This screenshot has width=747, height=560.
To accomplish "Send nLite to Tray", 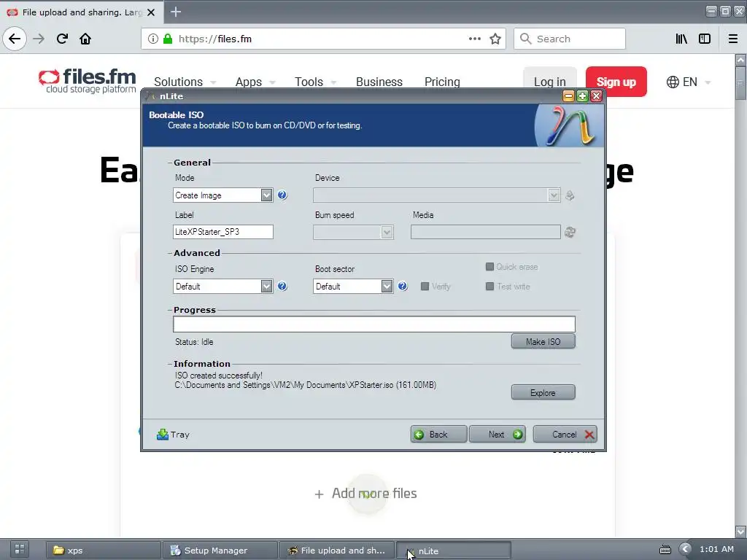I will [x=174, y=435].
